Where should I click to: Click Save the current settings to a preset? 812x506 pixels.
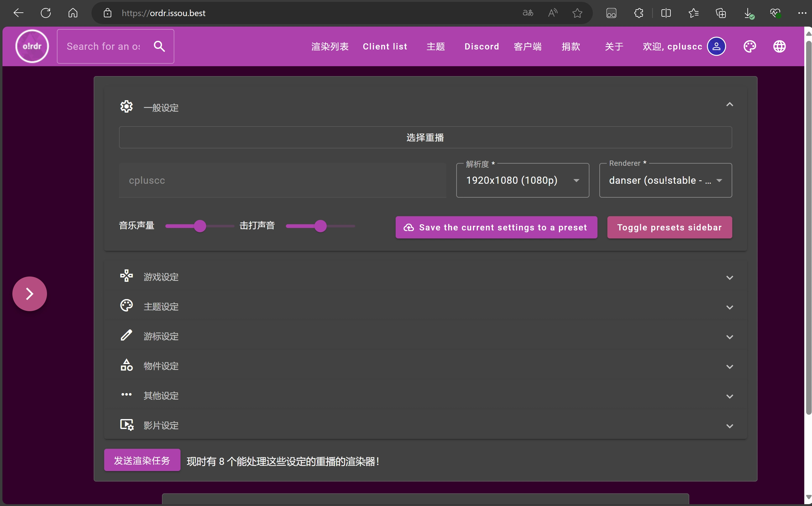pos(496,227)
